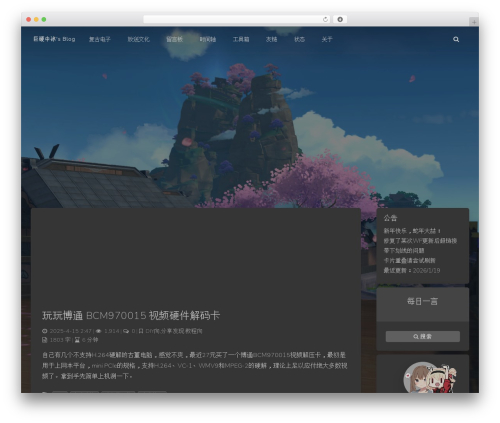The image size is (500, 423).
Task: Open the 关于 menu item
Action: 327,39
